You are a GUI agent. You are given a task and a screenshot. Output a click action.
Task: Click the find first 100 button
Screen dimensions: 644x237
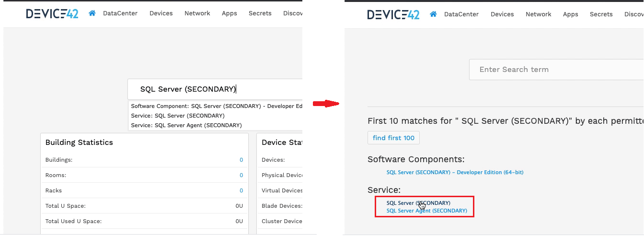tap(393, 138)
